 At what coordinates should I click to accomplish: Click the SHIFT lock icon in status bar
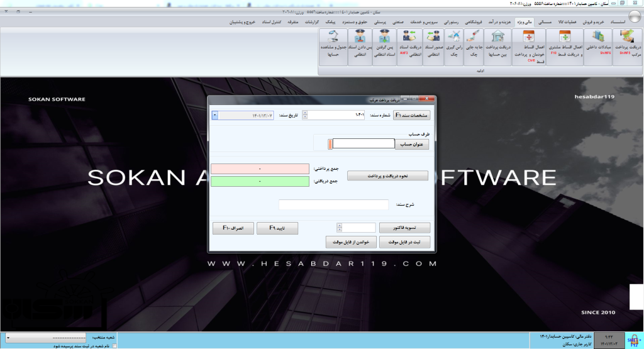pyautogui.click(x=634, y=340)
